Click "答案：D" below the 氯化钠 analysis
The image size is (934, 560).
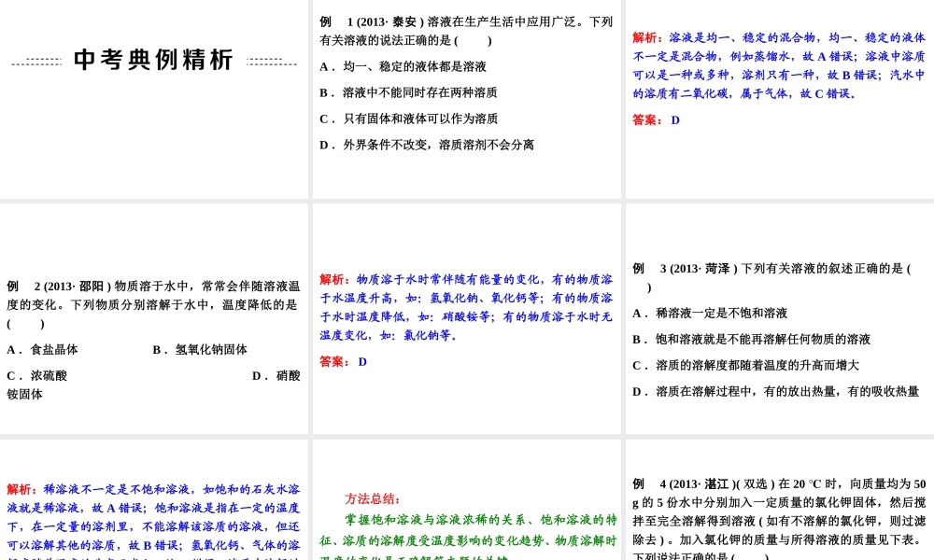(343, 362)
